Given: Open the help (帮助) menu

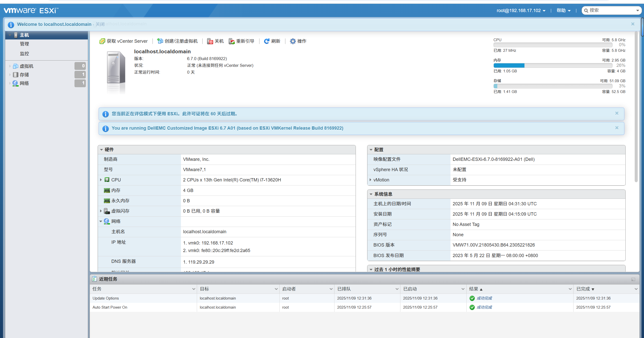Looking at the screenshot, I should [x=563, y=11].
